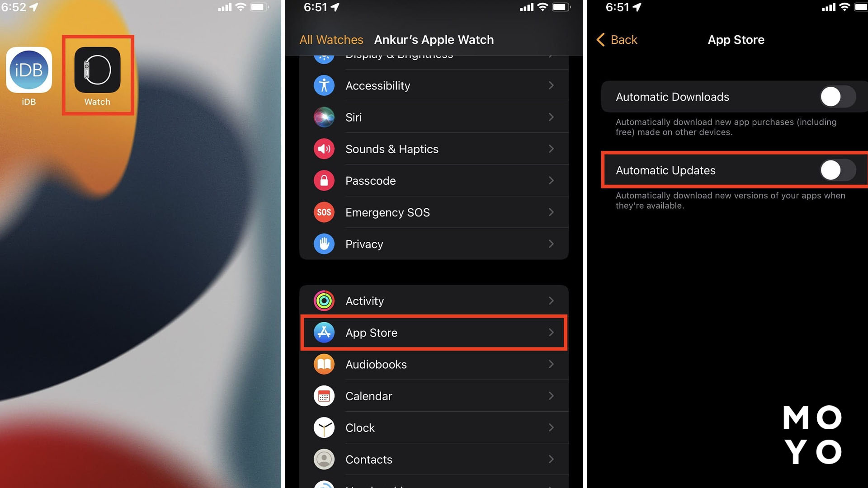
Task: Expand the App Store settings
Action: click(x=434, y=333)
